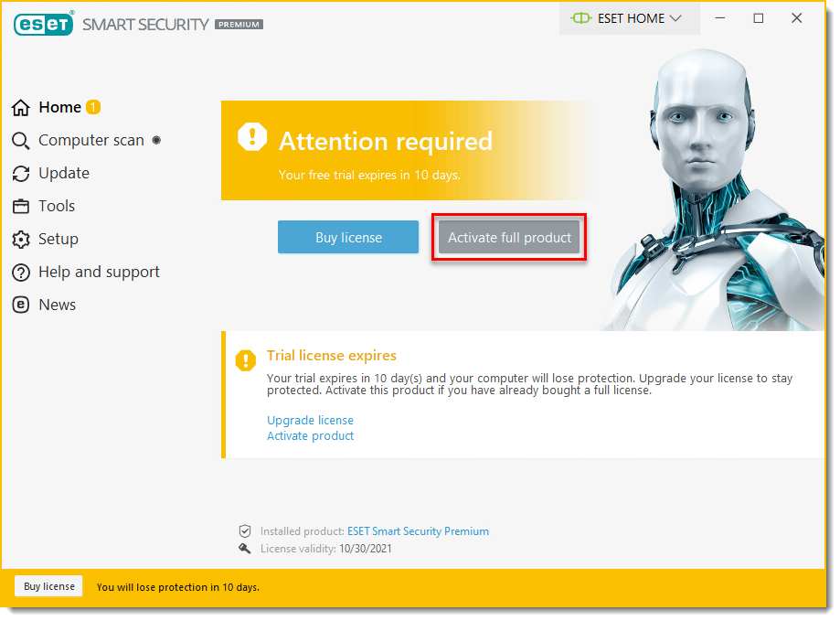Expand the ESET HOME dropdown
Screen dimensions: 840x621
[629, 18]
